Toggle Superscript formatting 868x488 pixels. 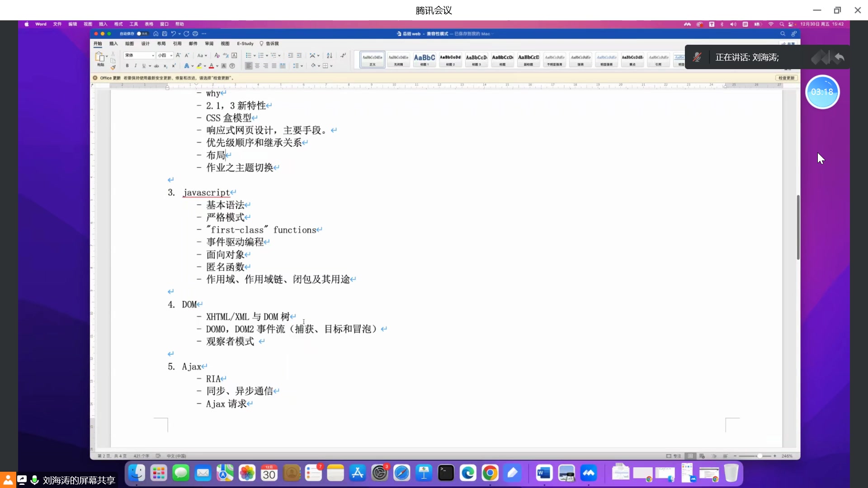click(174, 66)
